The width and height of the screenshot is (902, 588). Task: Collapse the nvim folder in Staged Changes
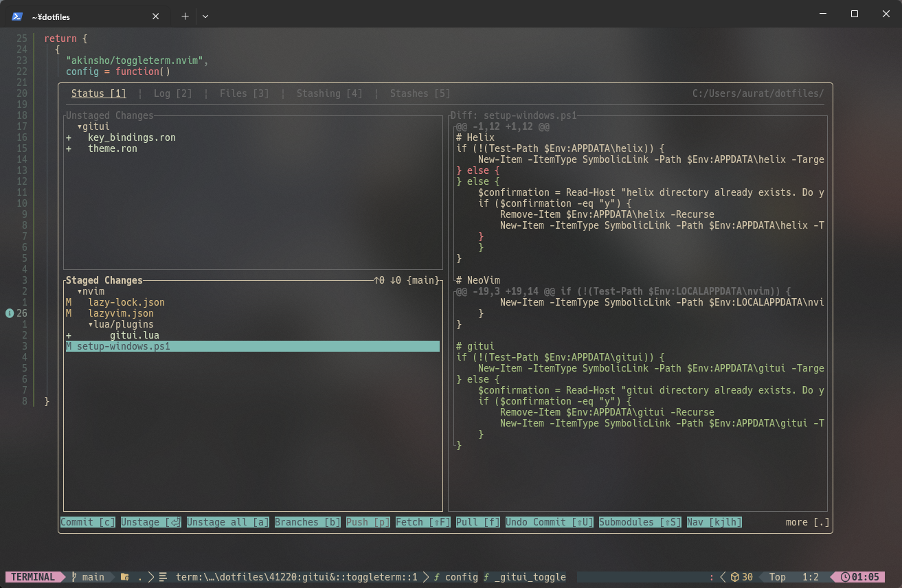coord(91,291)
